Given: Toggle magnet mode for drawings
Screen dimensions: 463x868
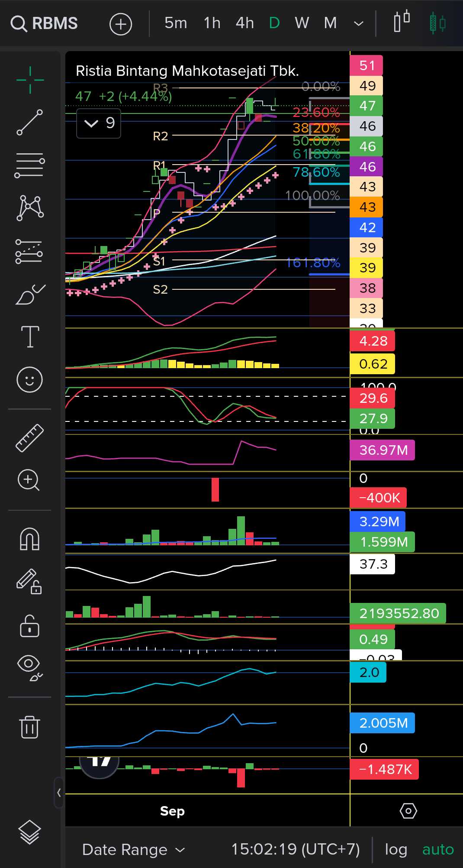Looking at the screenshot, I should coord(29,539).
